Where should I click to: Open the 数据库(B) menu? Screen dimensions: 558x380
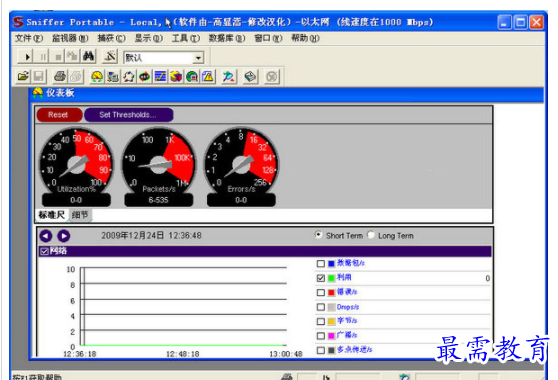coord(227,38)
